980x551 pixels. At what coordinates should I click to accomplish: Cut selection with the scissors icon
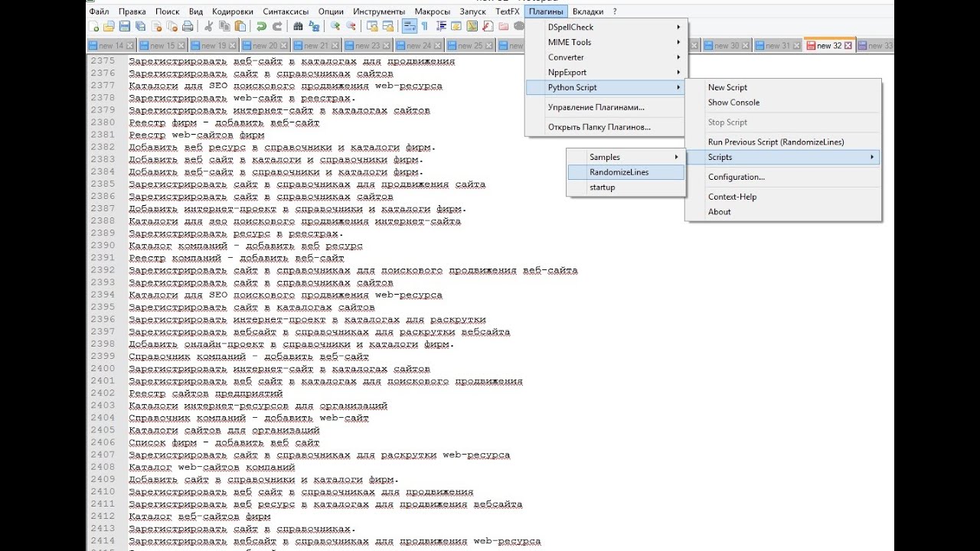pyautogui.click(x=207, y=27)
